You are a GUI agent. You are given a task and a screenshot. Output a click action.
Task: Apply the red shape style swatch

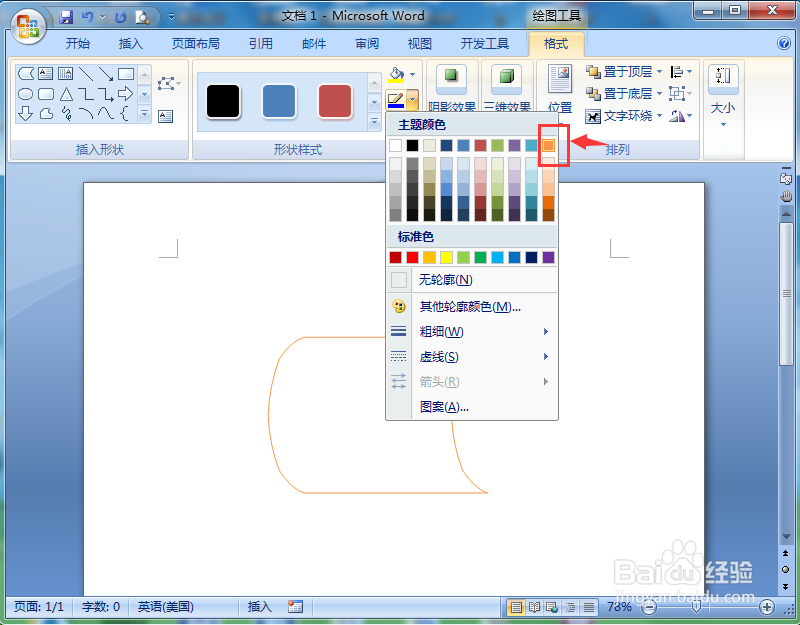[x=335, y=101]
